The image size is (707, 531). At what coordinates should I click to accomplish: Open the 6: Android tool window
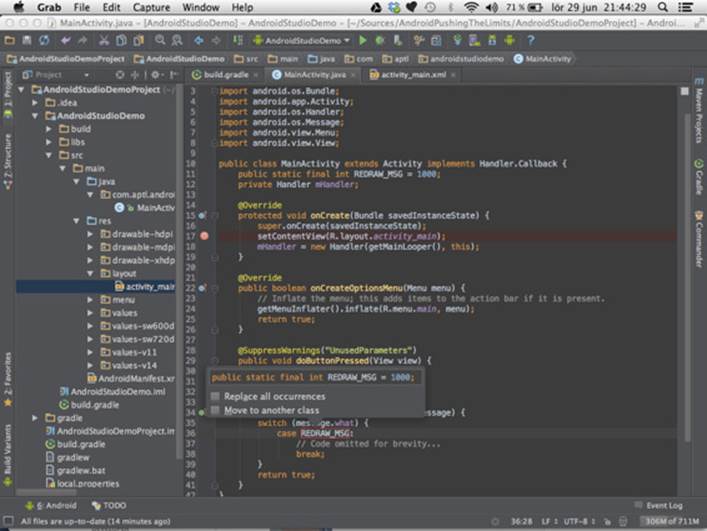pos(50,505)
